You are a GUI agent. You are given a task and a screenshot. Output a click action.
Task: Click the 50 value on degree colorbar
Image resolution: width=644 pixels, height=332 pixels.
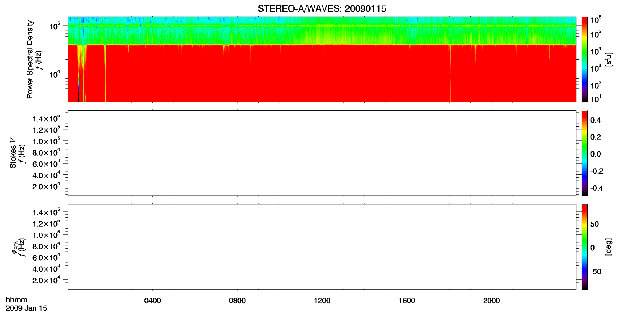(x=595, y=224)
